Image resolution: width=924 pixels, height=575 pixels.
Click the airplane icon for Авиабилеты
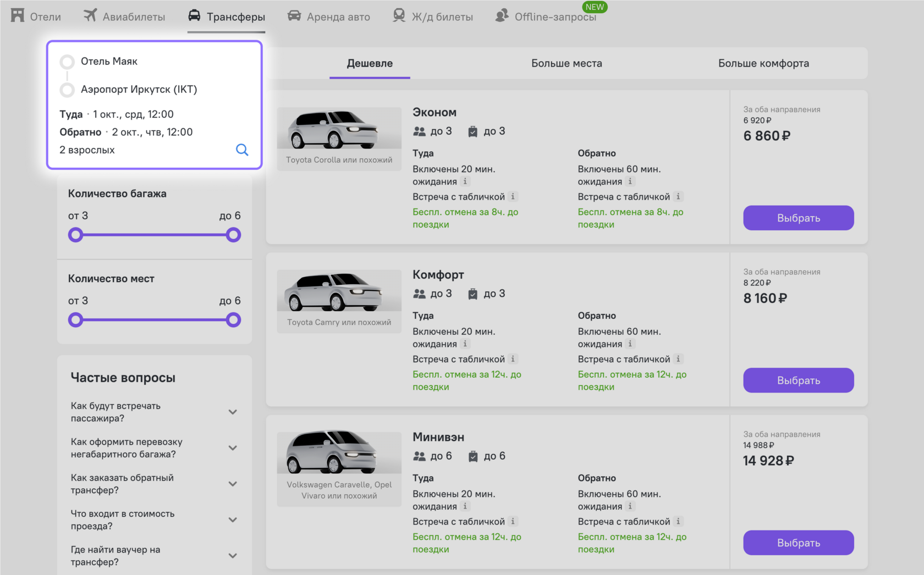coord(90,15)
